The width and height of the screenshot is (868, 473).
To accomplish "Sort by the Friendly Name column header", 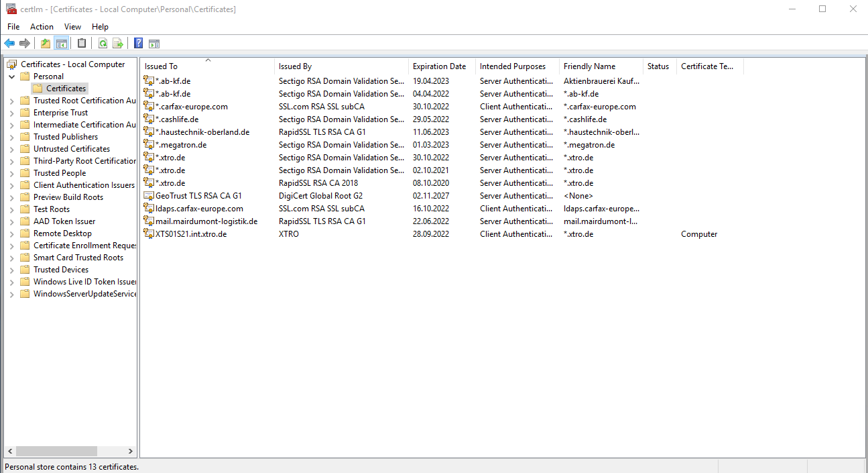I will pos(601,66).
